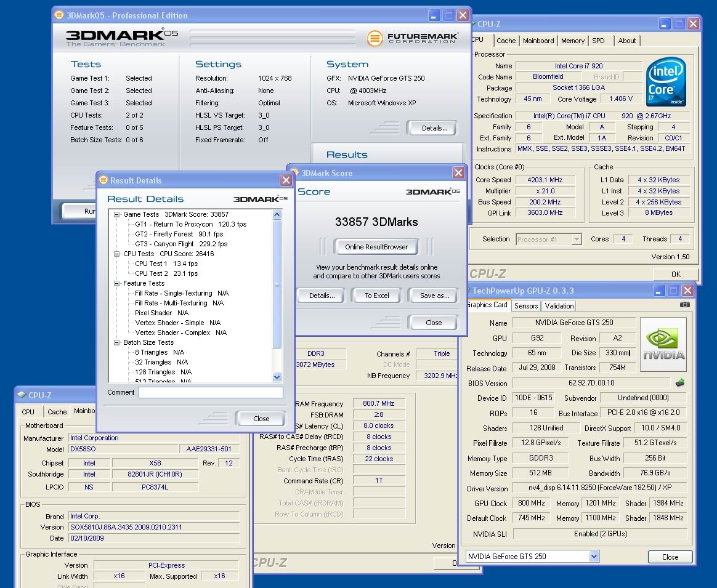Select Vertex Shader - Simple row

coord(177,323)
